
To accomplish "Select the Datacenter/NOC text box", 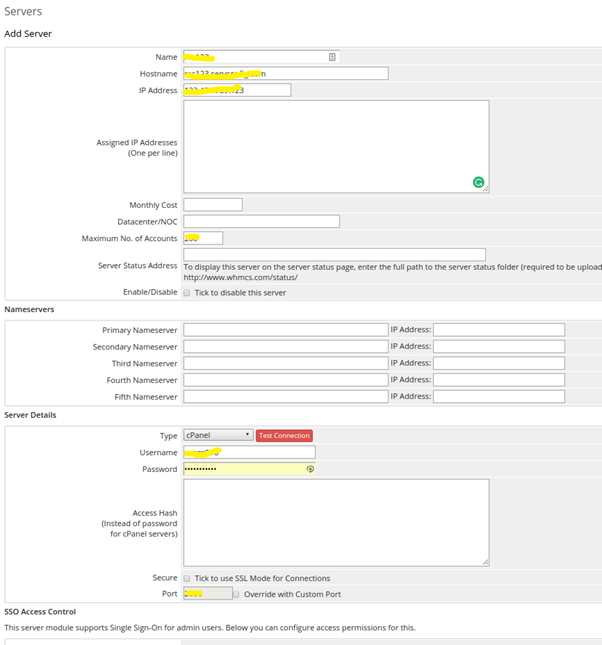I will pos(261,222).
